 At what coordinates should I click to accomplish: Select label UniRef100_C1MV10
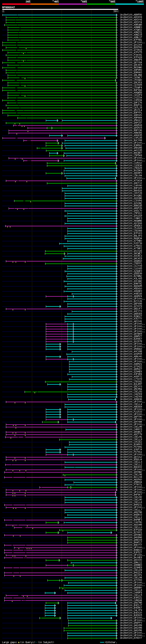(131, 163)
